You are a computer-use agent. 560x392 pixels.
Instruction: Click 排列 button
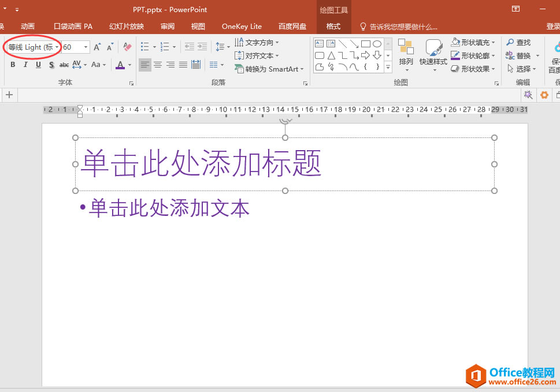(406, 55)
